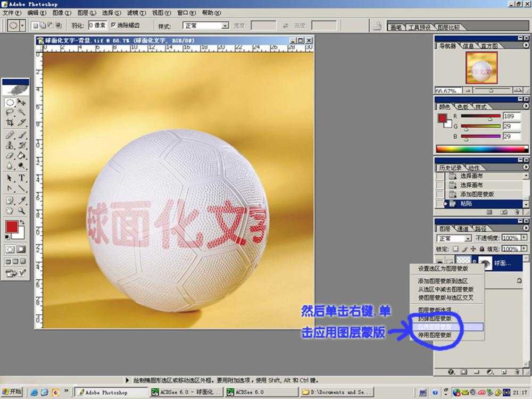The image size is (532, 399).
Task: Click the Windows 开始 Start button
Action: coord(12,392)
